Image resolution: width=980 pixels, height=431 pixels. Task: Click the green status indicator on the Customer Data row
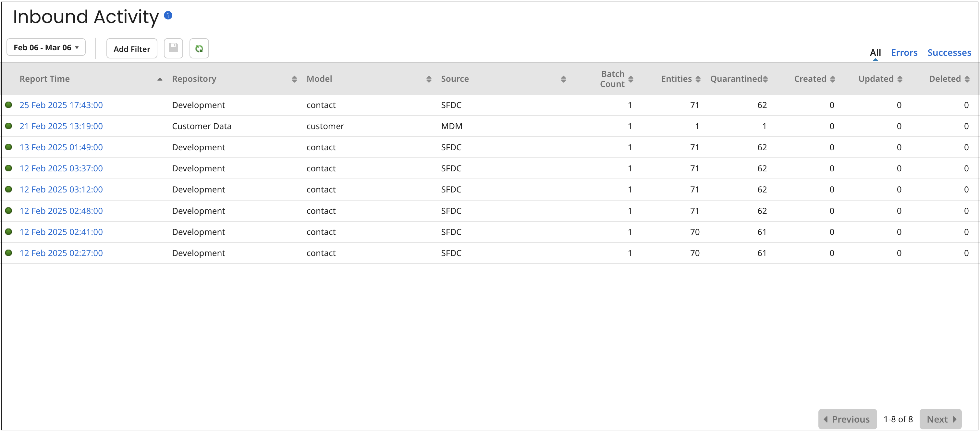8,126
